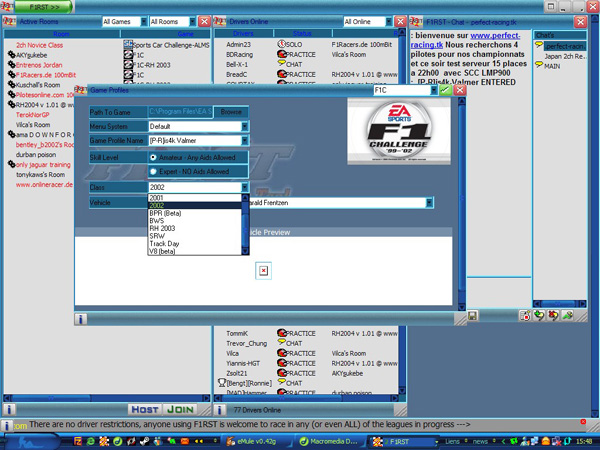600x450 pixels.
Task: Click the broken image in Vehicle Preview
Action: click(263, 271)
